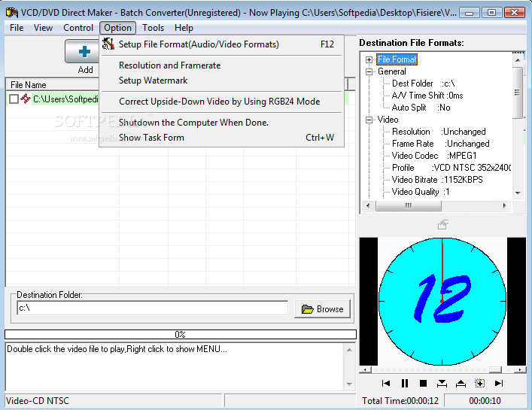Viewport: 532px width, 410px height.
Task: Close the Option menu
Action: click(117, 28)
